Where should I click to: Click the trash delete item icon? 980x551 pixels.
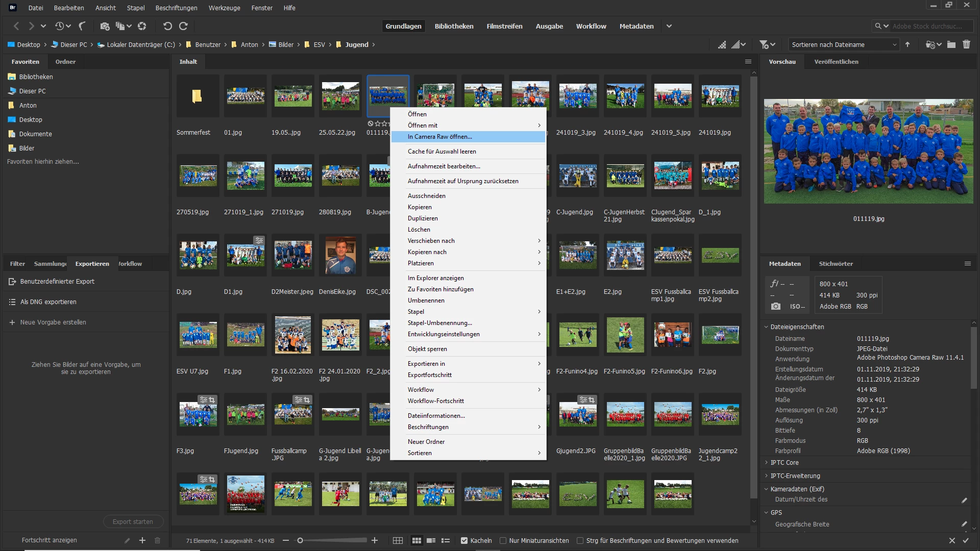[x=966, y=45]
